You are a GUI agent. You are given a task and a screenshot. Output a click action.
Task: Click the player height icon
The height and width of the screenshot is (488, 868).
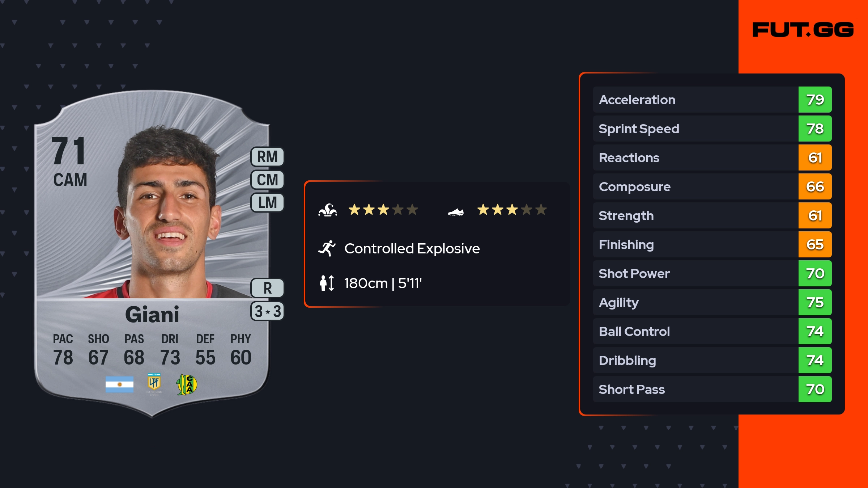coord(327,283)
